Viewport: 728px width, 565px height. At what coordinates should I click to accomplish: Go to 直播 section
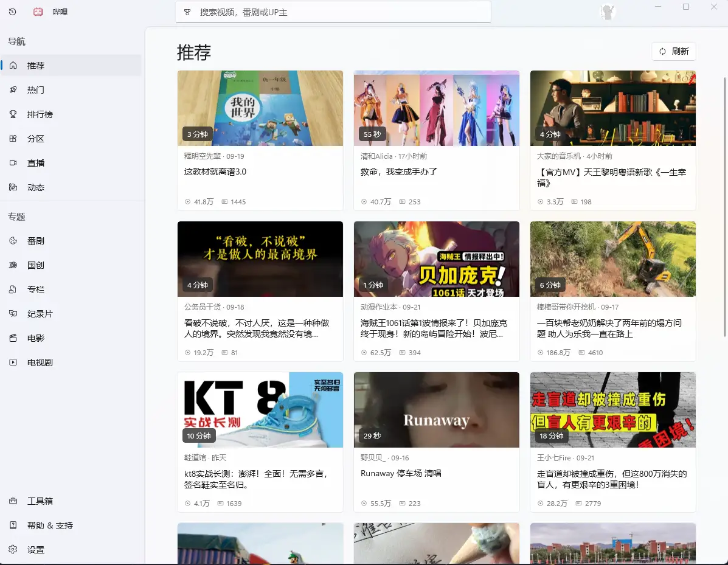click(72, 163)
